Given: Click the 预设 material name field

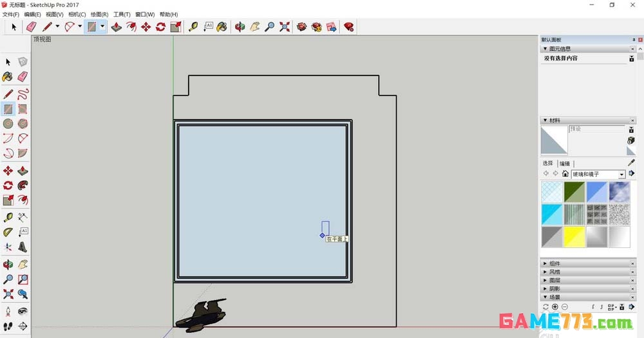Looking at the screenshot, I should [596, 129].
